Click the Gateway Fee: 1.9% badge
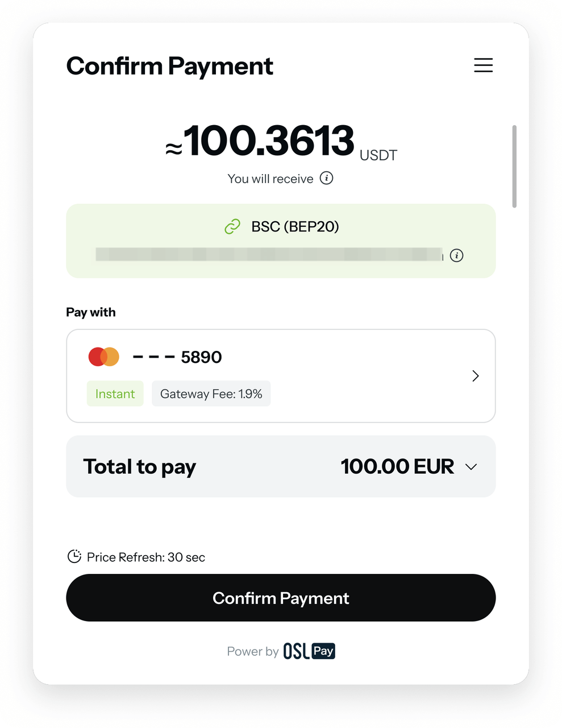Image resolution: width=562 pixels, height=728 pixels. [211, 394]
